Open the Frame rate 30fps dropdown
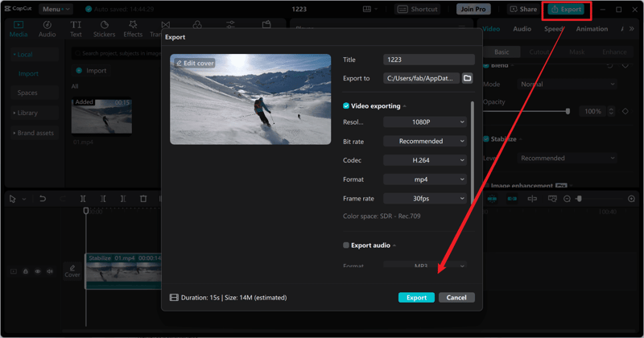 pyautogui.click(x=425, y=199)
